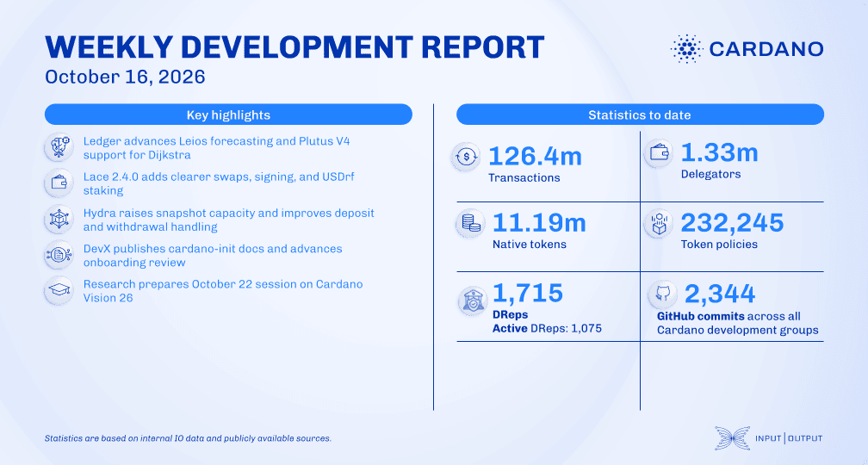Image resolution: width=868 pixels, height=465 pixels.
Task: Click the WEEKLY DEVELOPMENT REPORT title
Action: tap(294, 47)
